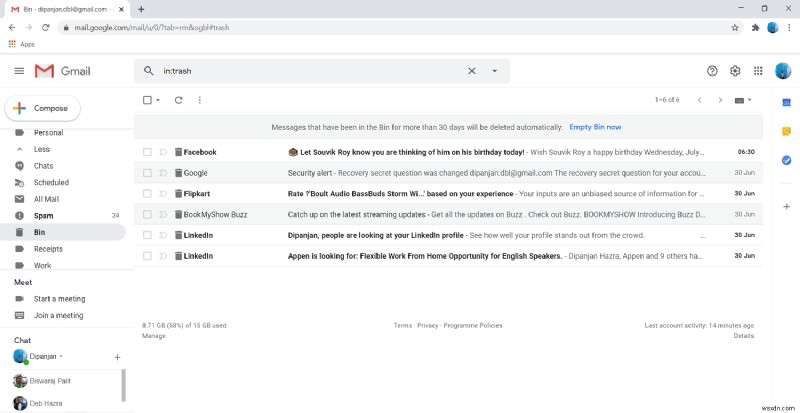Refresh the mail list
Viewport: 800px width, 413px height.
[179, 100]
